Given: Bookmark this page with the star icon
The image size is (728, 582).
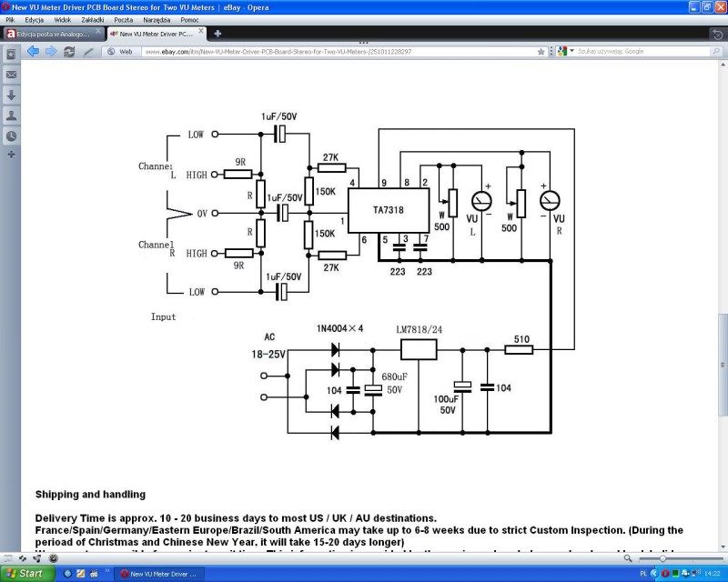Looking at the screenshot, I should (x=541, y=52).
